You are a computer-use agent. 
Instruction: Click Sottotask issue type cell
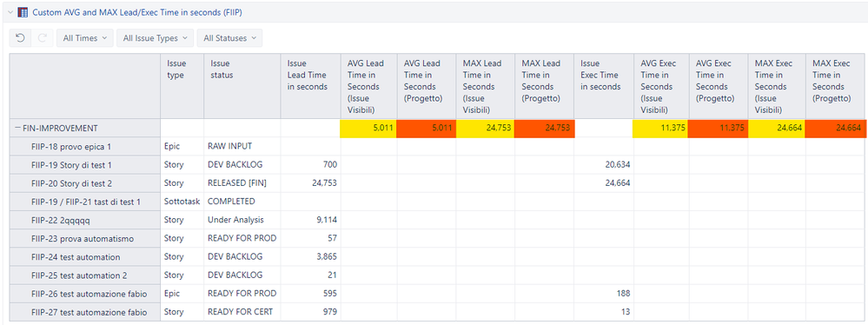point(182,202)
